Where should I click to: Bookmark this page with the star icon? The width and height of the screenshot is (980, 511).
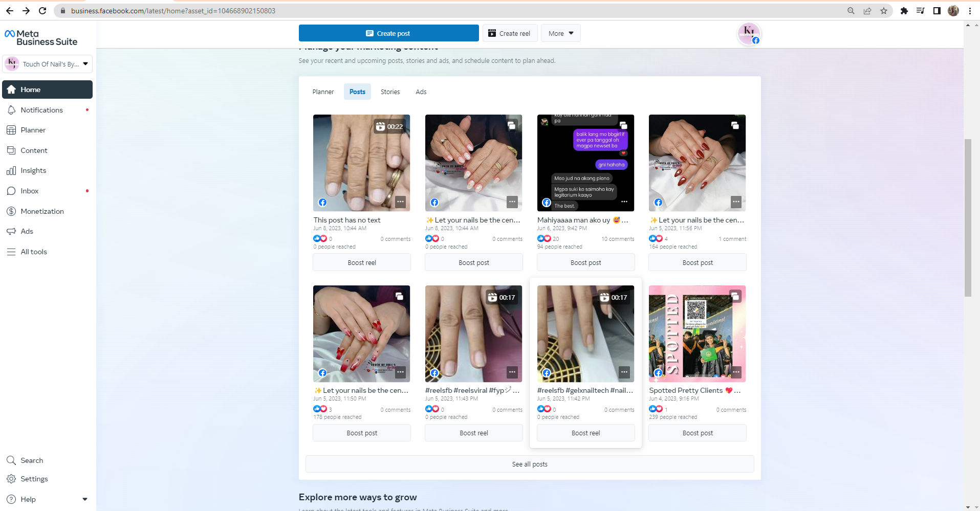[x=884, y=11]
